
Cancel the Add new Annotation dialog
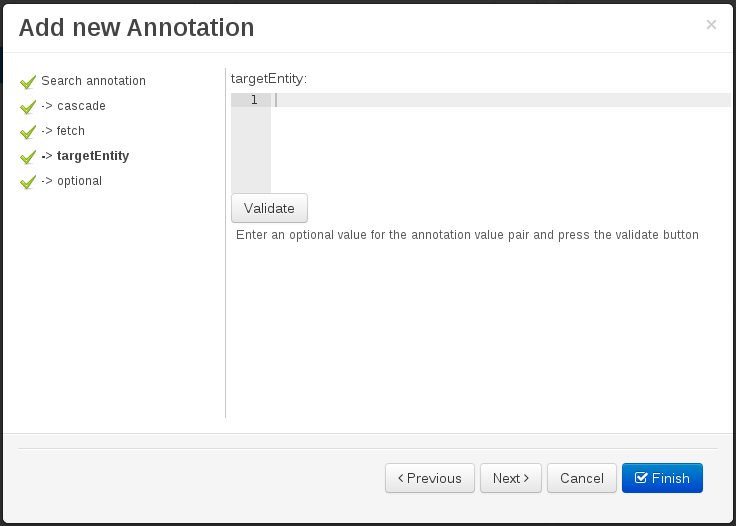pyautogui.click(x=581, y=478)
